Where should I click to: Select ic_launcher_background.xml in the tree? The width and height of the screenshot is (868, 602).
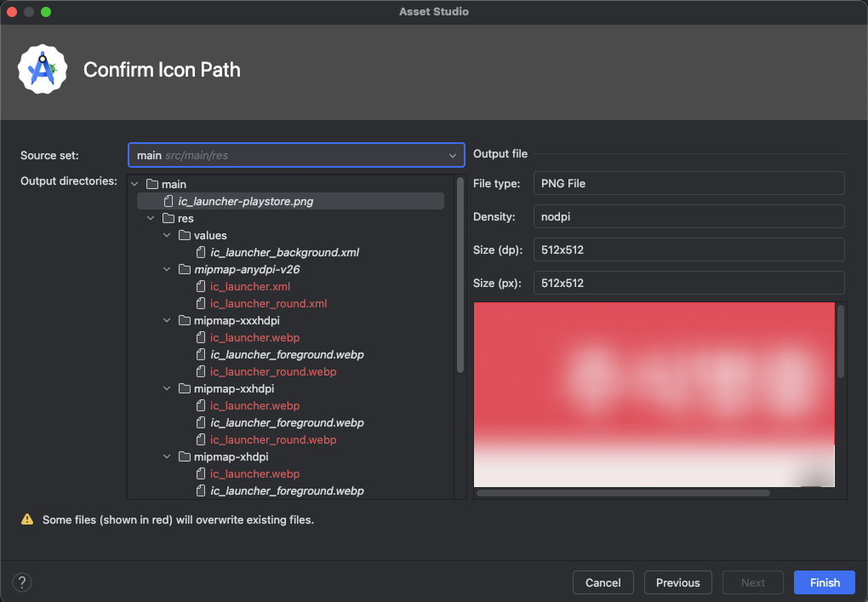tap(284, 252)
